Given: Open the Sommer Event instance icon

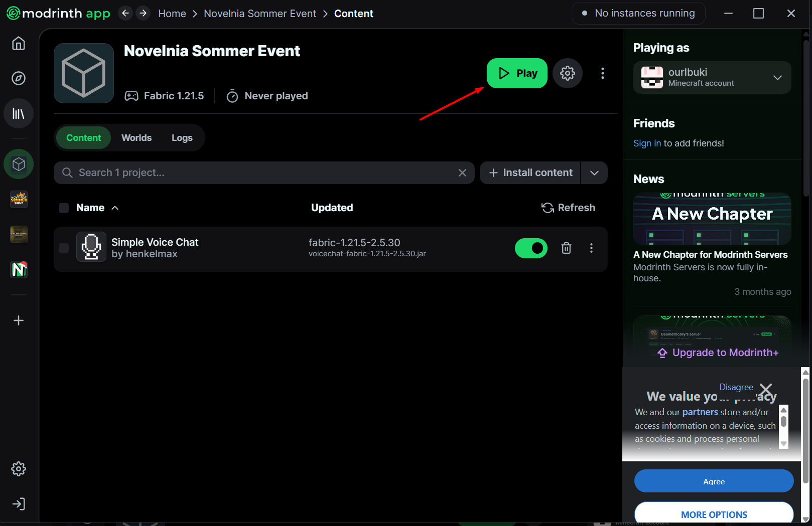Looking at the screenshot, I should point(19,199).
